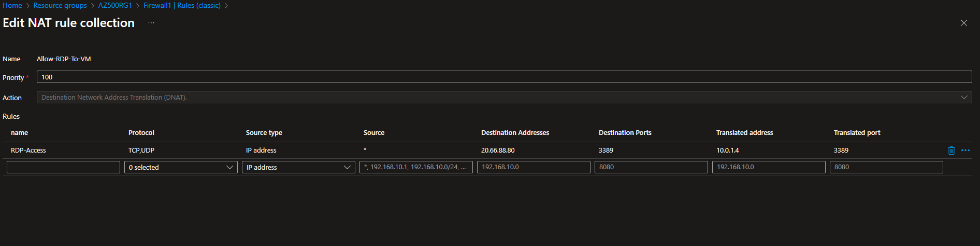
Task: Open the AZ500RG1 breadcrumb link
Action: click(115, 5)
